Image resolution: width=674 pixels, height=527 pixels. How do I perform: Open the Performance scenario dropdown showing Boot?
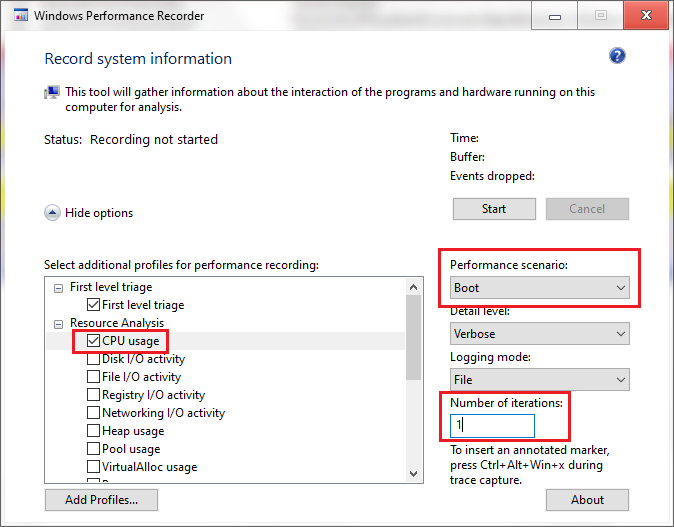539,288
